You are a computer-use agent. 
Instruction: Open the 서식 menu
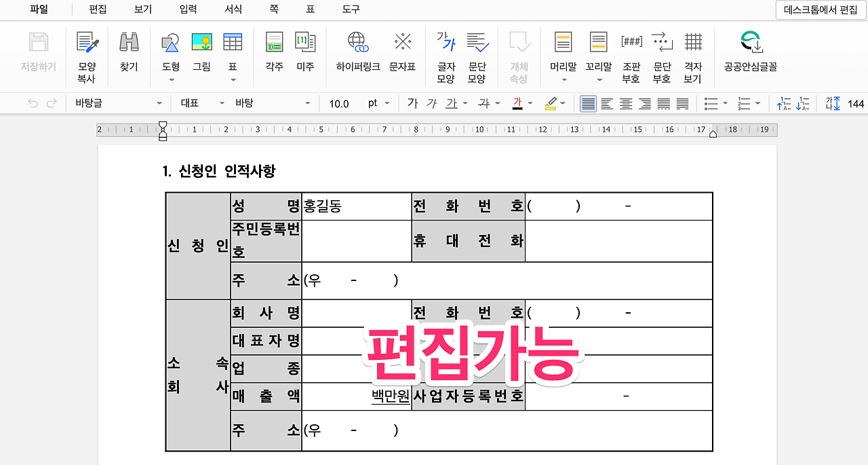pos(233,10)
